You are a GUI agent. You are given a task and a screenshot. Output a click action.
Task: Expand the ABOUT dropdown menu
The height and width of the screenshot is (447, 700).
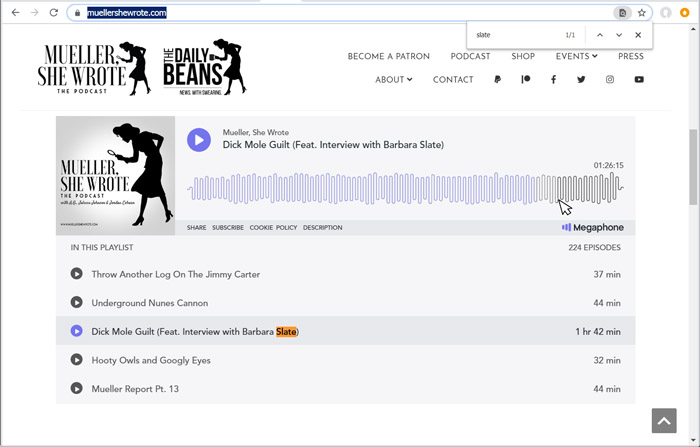[x=394, y=79]
